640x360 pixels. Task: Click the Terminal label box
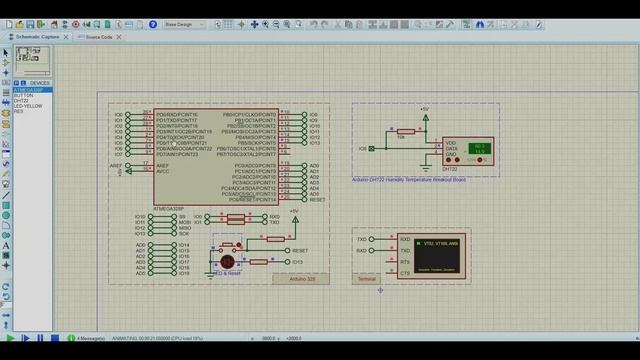click(366, 279)
